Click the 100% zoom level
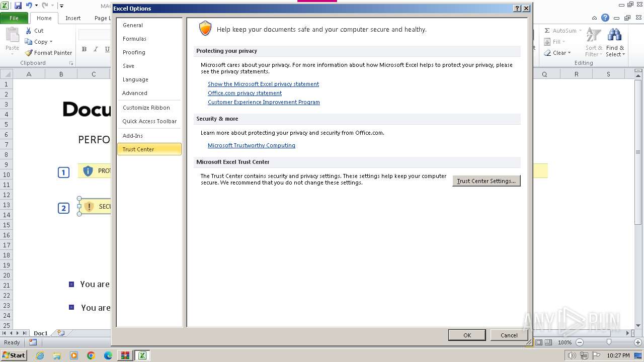The width and height of the screenshot is (644, 362). [x=565, y=342]
